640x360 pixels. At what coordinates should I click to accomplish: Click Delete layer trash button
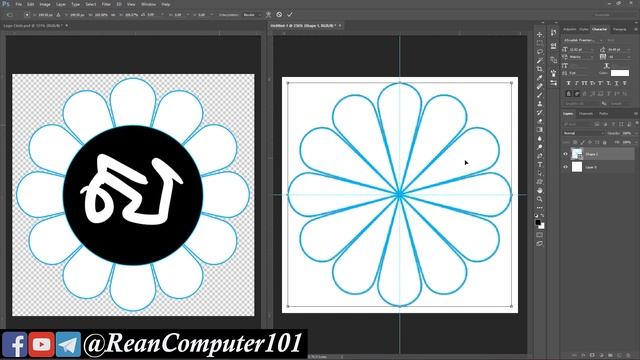[x=629, y=356]
